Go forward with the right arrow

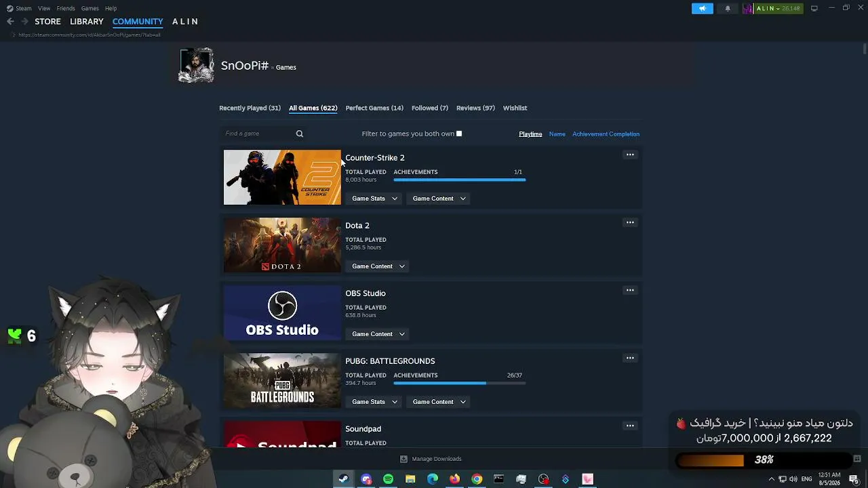(25, 22)
